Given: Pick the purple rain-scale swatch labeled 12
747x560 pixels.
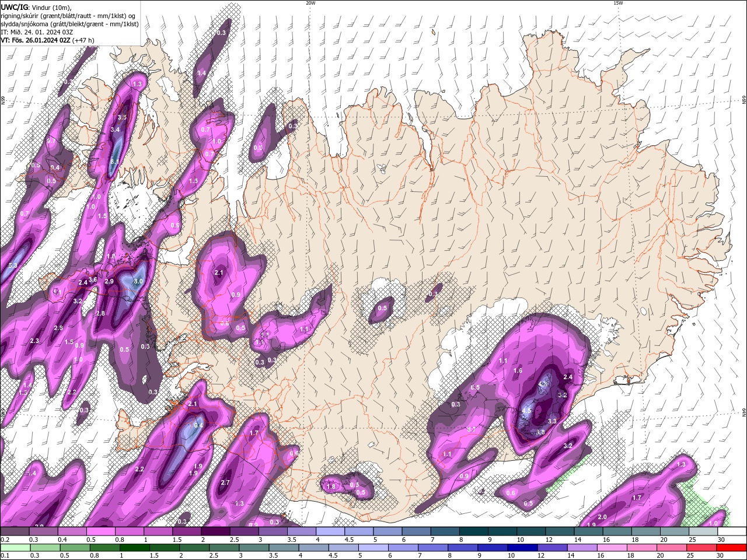Looking at the screenshot, I should click(x=552, y=548).
